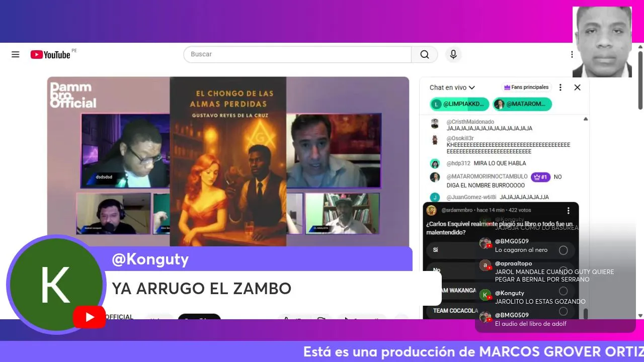
Task: Click @Osokill3r's chat avatar
Action: pos(435,140)
